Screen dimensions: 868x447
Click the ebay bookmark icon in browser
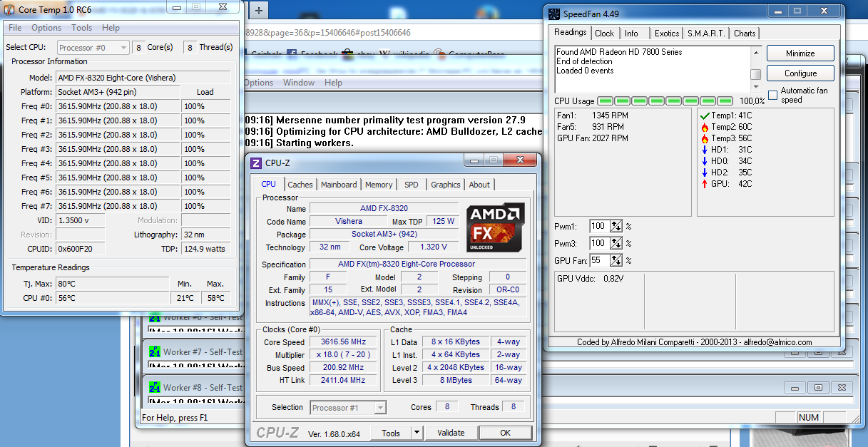point(347,53)
